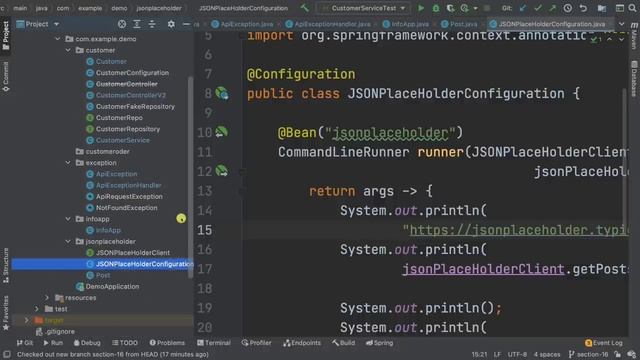Image resolution: width=640 pixels, height=360 pixels.
Task: Expand the target folder
Action: [27, 320]
